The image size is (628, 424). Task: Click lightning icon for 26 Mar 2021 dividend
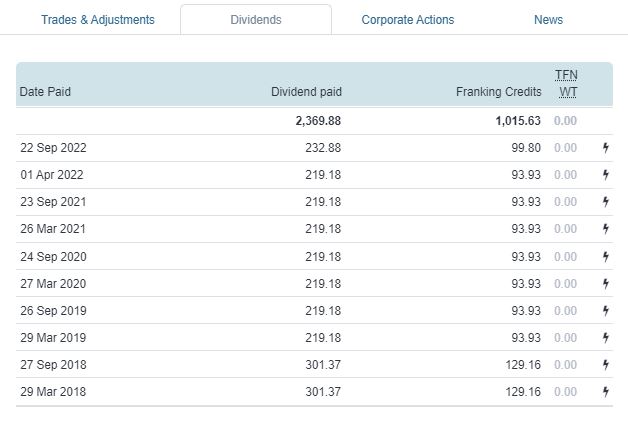pos(606,229)
